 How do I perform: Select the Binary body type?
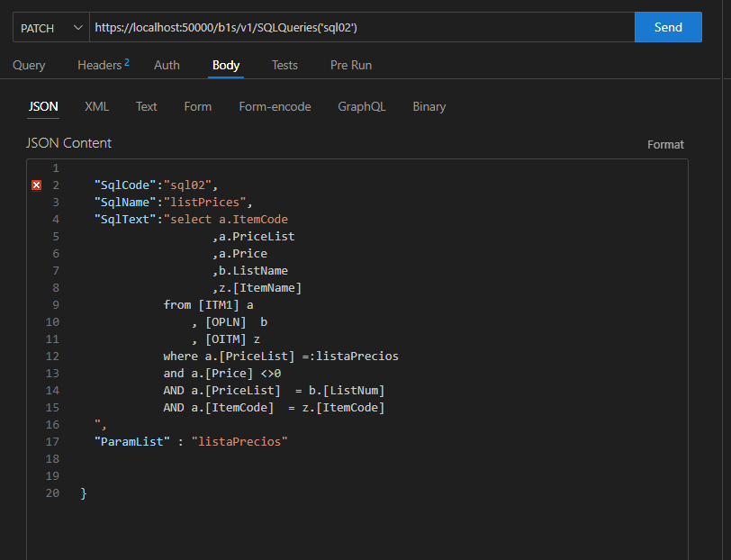click(429, 106)
